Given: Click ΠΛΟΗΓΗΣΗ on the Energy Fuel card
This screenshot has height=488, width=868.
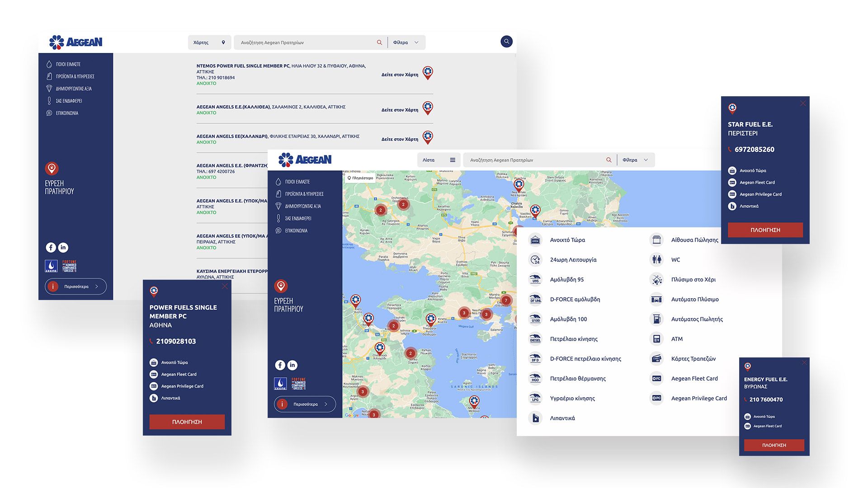Looking at the screenshot, I should [774, 445].
